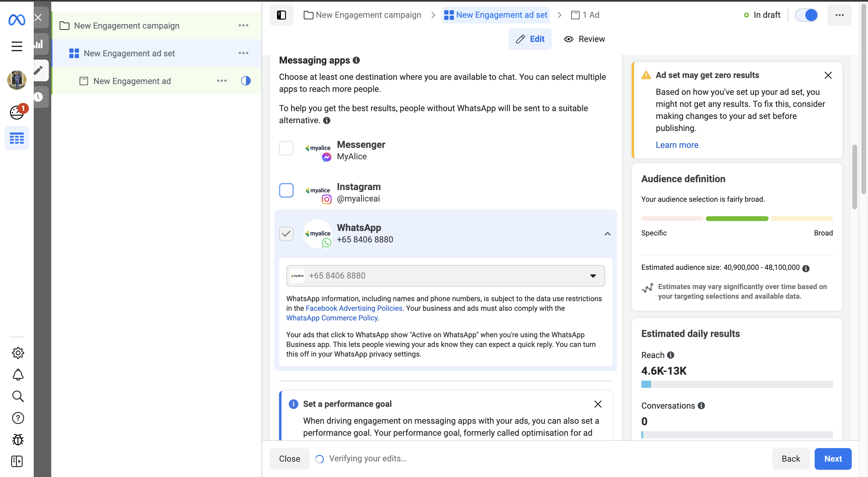Open options menu for New Engagement campaign
Viewport: 868px width, 477px height.
(x=243, y=26)
